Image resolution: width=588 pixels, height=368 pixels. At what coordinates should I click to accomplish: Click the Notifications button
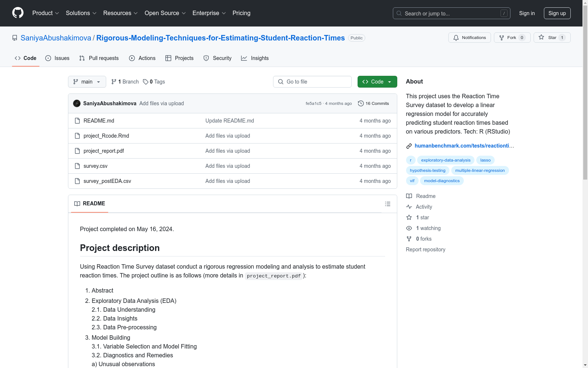click(x=470, y=38)
